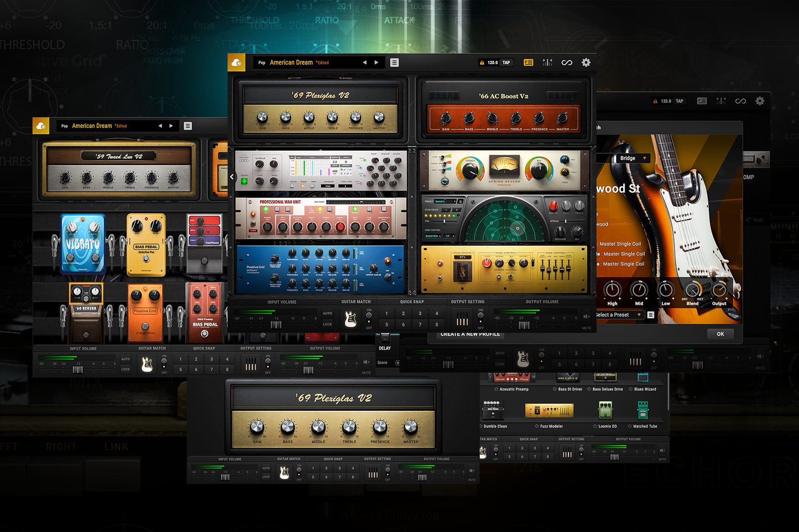Select the American Dream preset title
This screenshot has height=532, width=799.
(x=292, y=63)
